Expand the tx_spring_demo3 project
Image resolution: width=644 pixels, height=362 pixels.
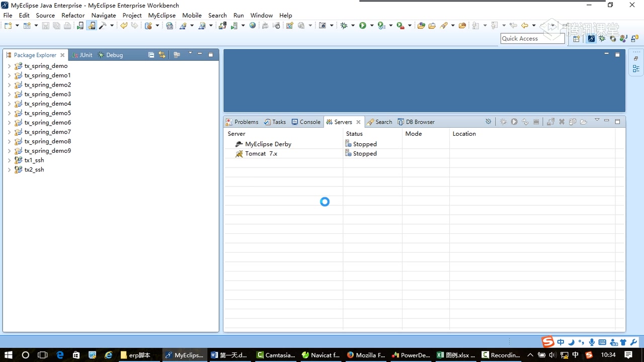click(x=9, y=94)
